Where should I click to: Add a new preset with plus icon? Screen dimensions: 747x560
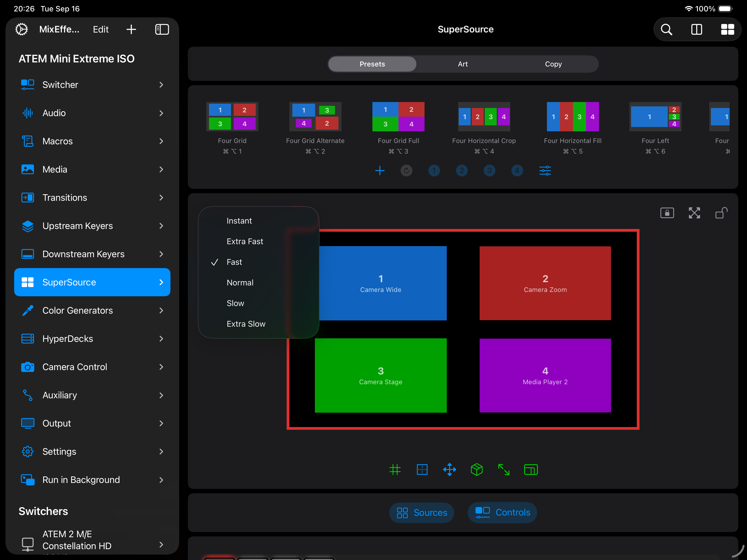coord(379,170)
